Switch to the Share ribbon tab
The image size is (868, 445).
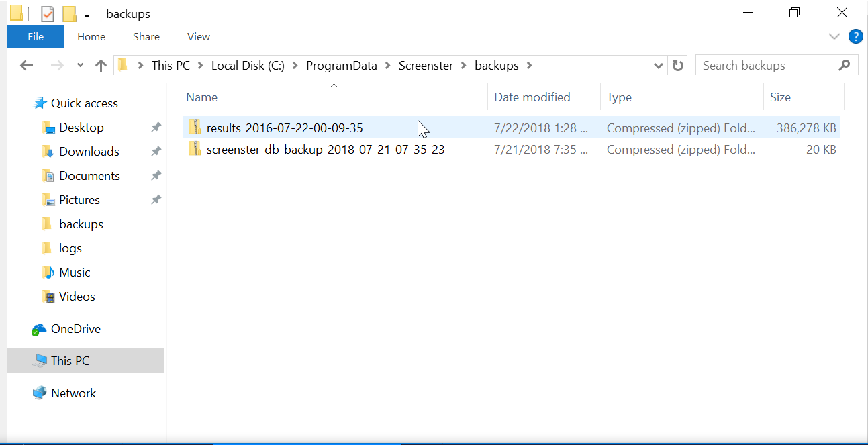(x=146, y=37)
